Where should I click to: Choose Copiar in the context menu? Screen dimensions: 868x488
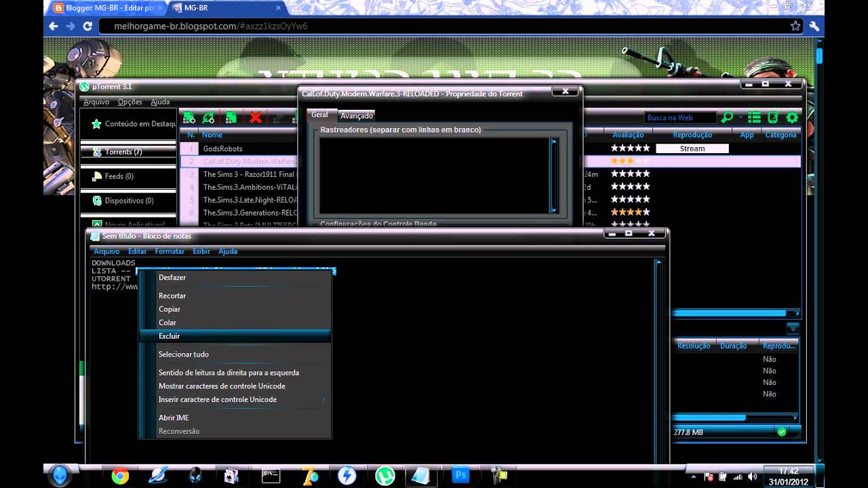235,309
